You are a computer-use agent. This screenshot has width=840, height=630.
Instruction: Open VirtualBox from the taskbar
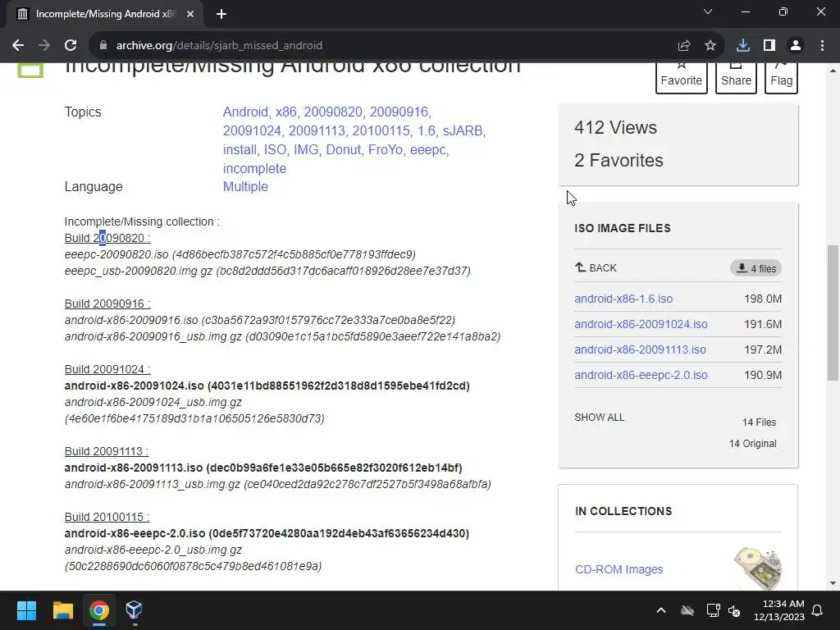[134, 610]
